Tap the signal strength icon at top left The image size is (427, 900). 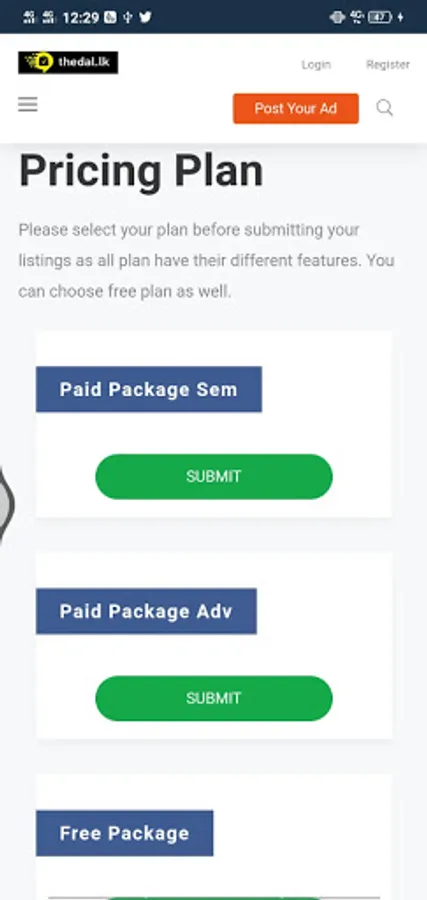pyautogui.click(x=29, y=17)
